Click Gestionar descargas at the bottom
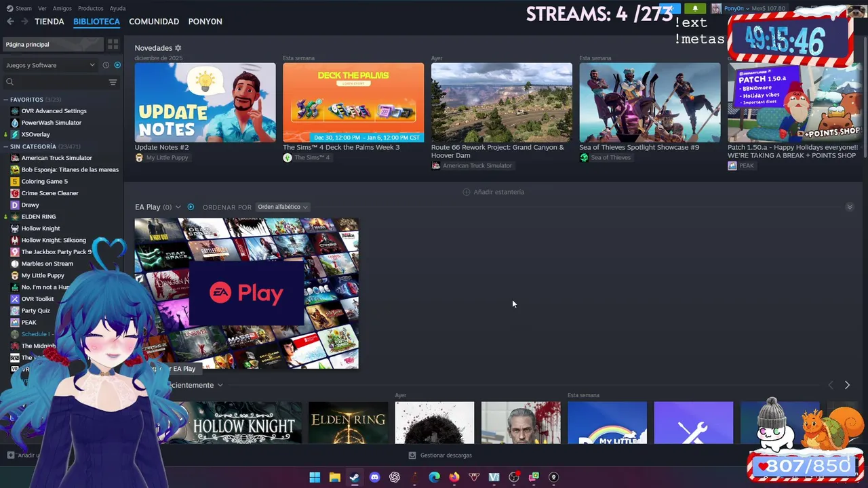Screen dimensions: 868x488 click(440, 455)
